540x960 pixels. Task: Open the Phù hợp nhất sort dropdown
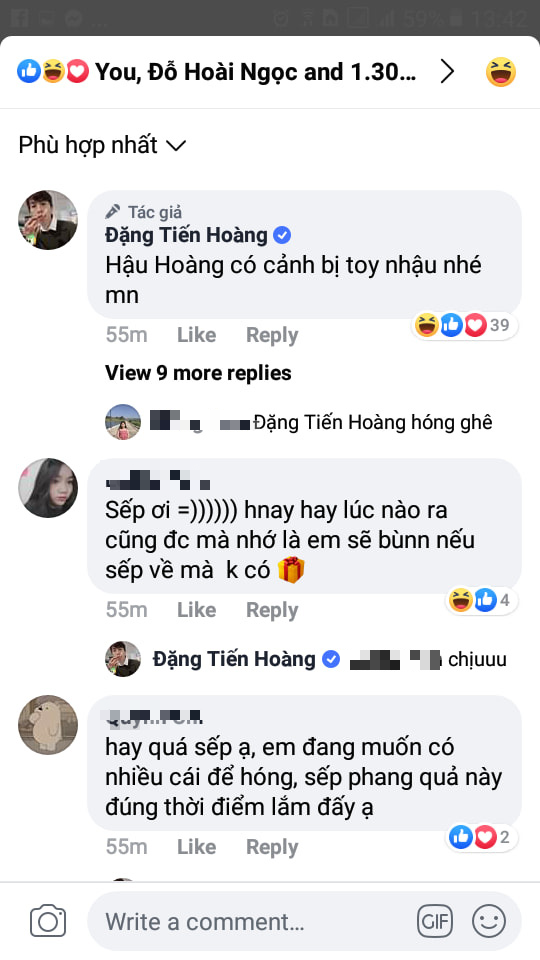[102, 145]
